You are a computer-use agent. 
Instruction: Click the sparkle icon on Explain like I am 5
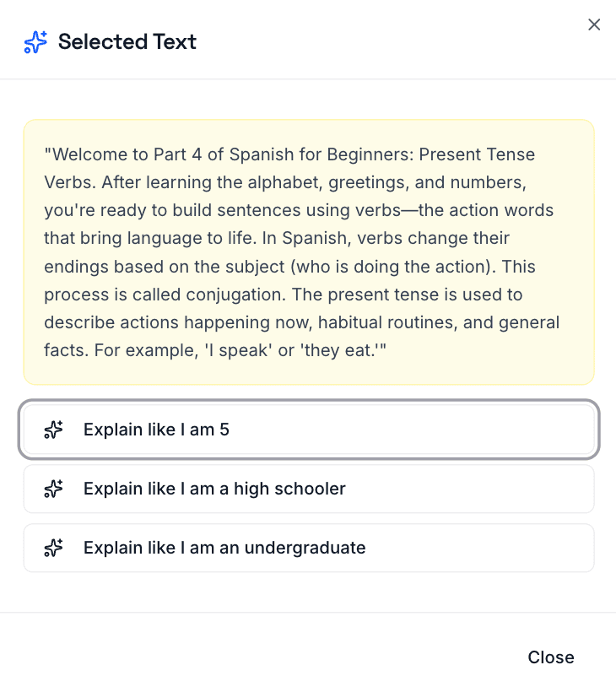(x=54, y=430)
